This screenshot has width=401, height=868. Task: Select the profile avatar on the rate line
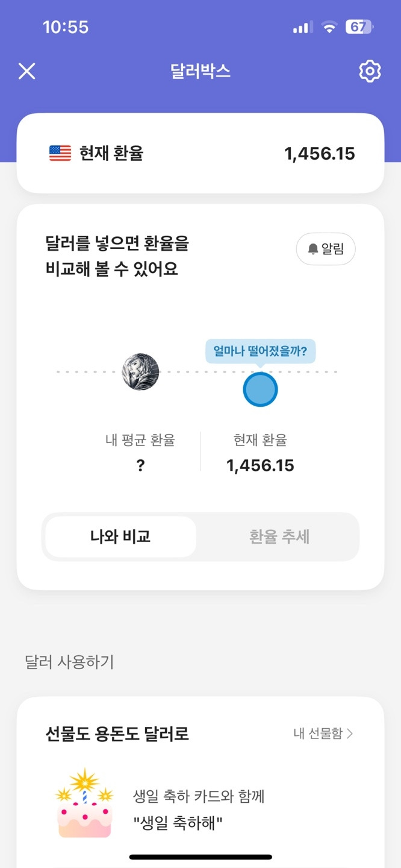[x=140, y=373]
